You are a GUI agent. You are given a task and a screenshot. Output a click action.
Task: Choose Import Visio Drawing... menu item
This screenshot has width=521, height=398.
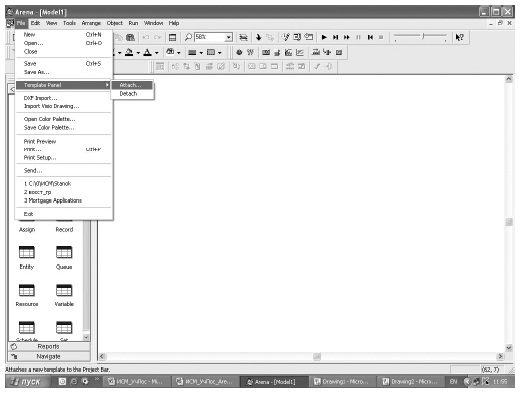tap(63, 106)
